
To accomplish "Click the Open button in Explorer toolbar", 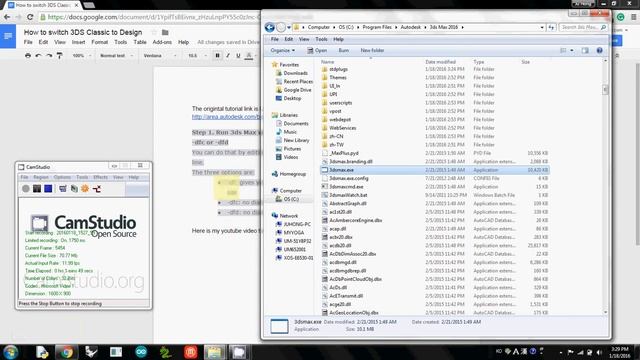I will [x=317, y=50].
